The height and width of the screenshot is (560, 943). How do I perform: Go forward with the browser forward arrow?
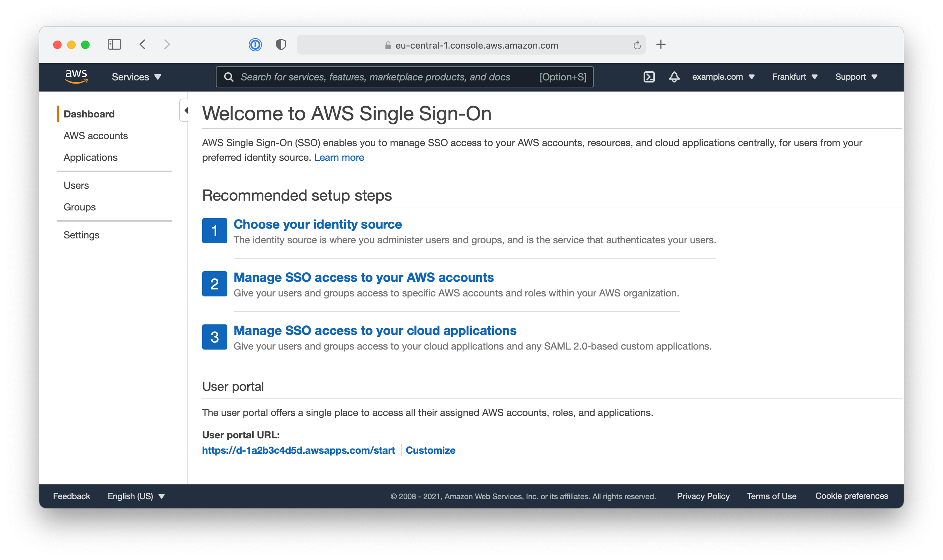[x=167, y=44]
